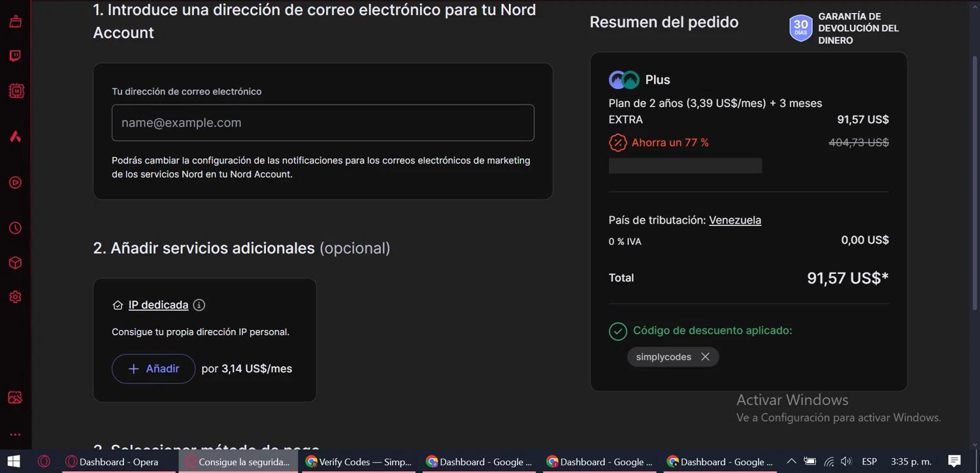The width and height of the screenshot is (980, 473).
Task: Click the email address input field
Action: (323, 123)
